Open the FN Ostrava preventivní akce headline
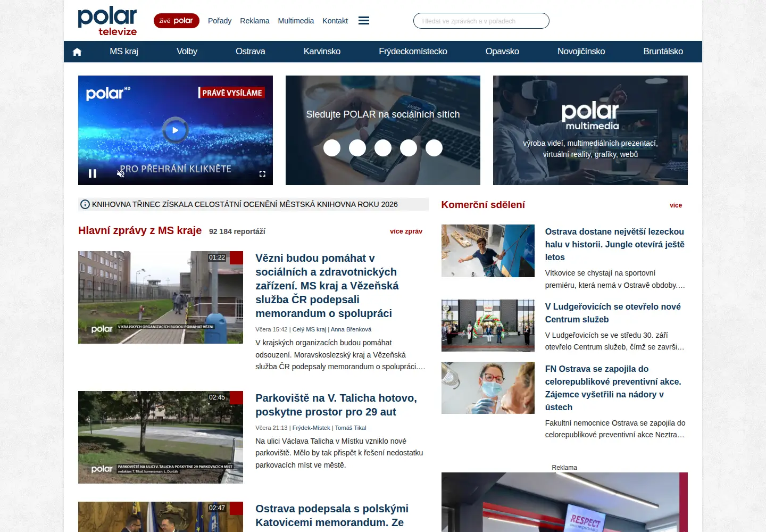The image size is (766, 532). click(613, 388)
